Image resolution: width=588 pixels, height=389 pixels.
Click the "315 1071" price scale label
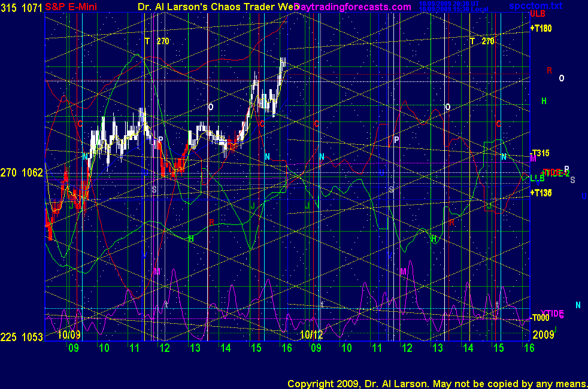click(22, 8)
